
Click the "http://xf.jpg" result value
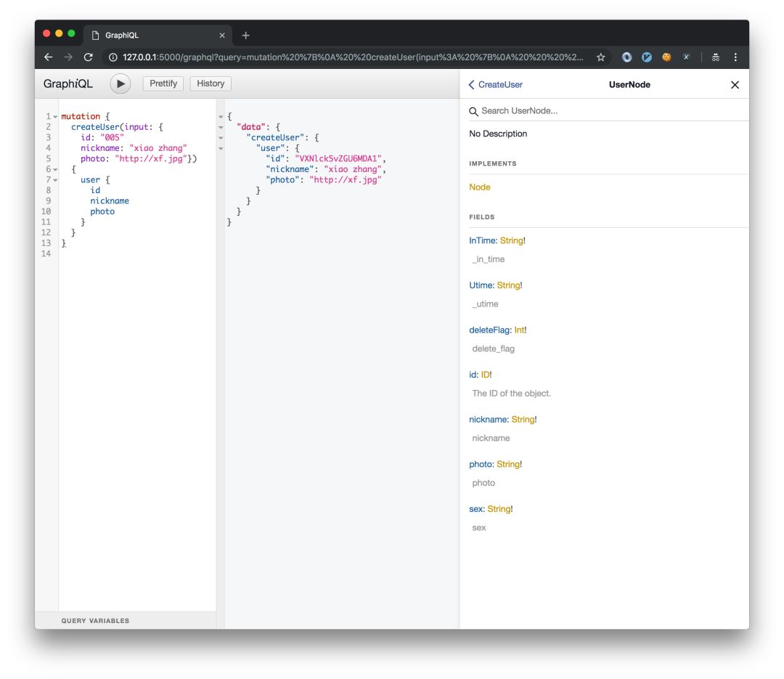pos(345,179)
